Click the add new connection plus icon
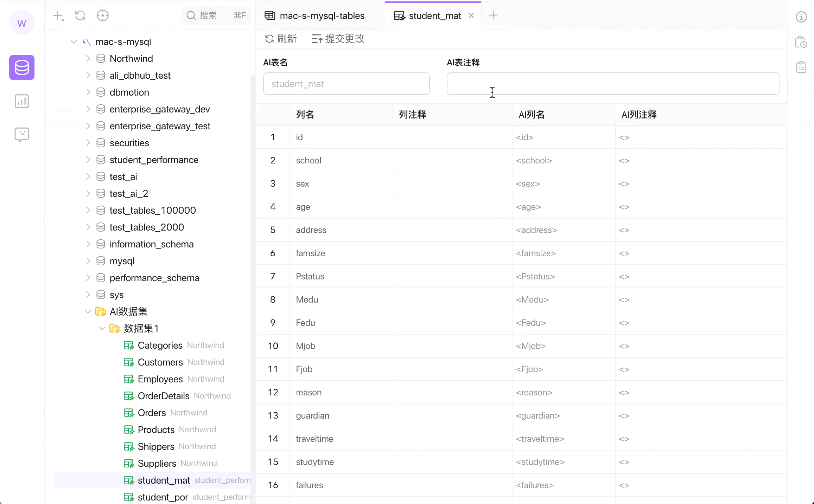Image resolution: width=814 pixels, height=504 pixels. click(x=58, y=16)
